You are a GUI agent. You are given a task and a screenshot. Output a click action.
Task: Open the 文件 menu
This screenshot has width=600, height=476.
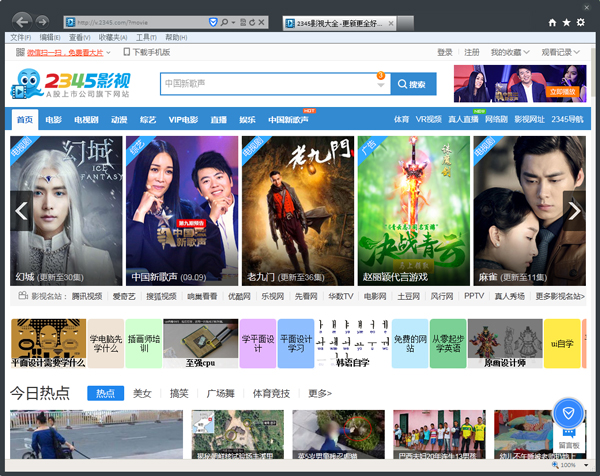(20, 37)
